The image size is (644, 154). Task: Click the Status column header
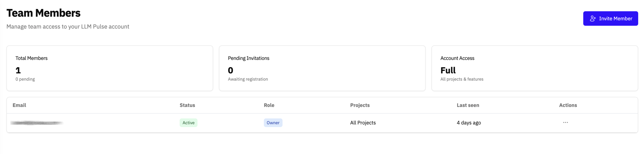pyautogui.click(x=187, y=105)
